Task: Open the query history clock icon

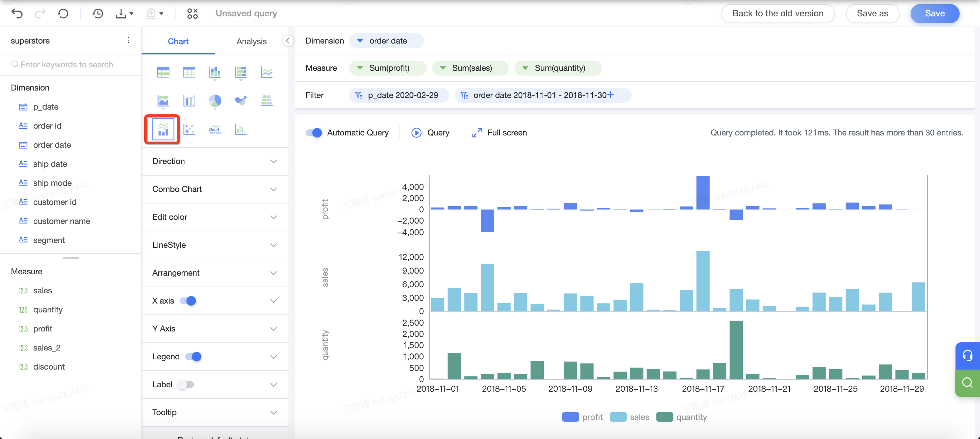Action: point(98,14)
